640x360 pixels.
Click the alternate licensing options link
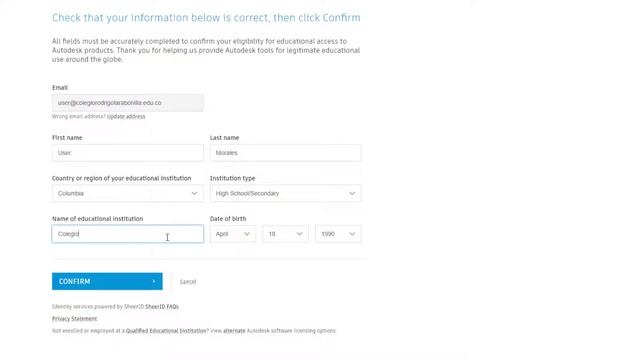click(x=234, y=331)
